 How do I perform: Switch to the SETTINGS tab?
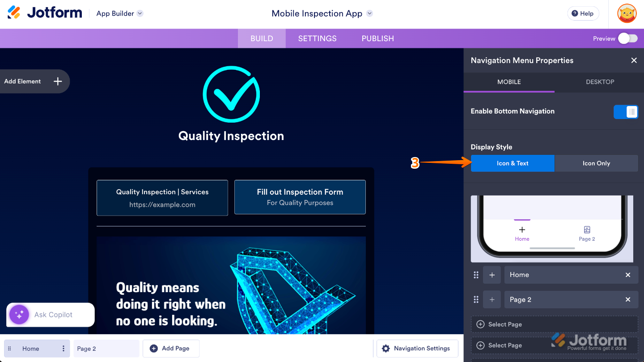[317, 38]
